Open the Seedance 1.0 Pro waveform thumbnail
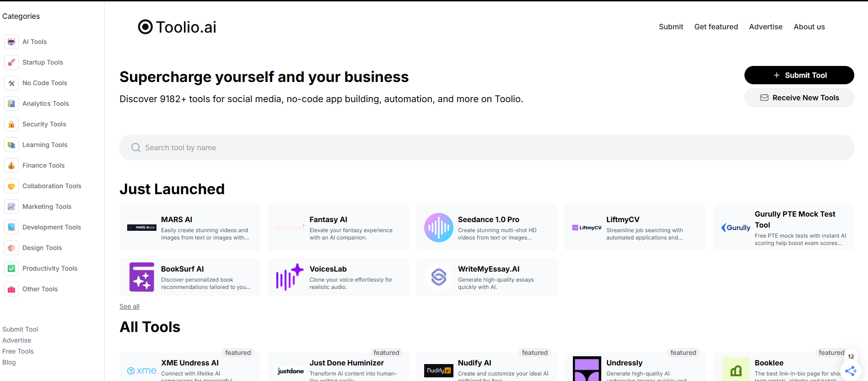Viewport: 868px width, 381px height. [438, 228]
